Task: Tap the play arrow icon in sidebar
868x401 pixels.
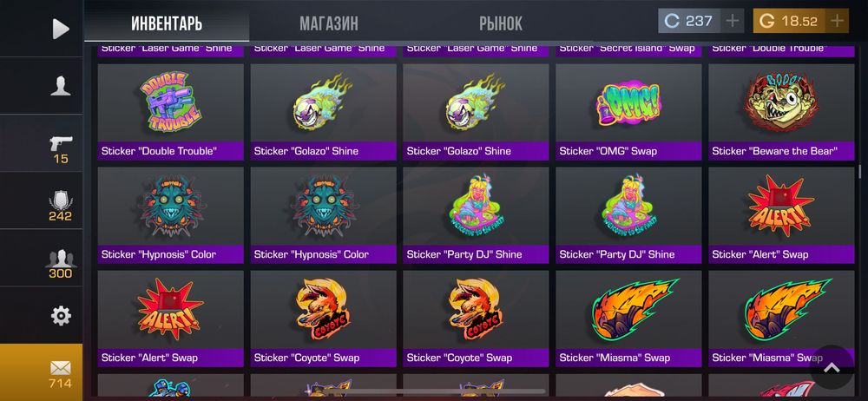Action: [x=61, y=29]
